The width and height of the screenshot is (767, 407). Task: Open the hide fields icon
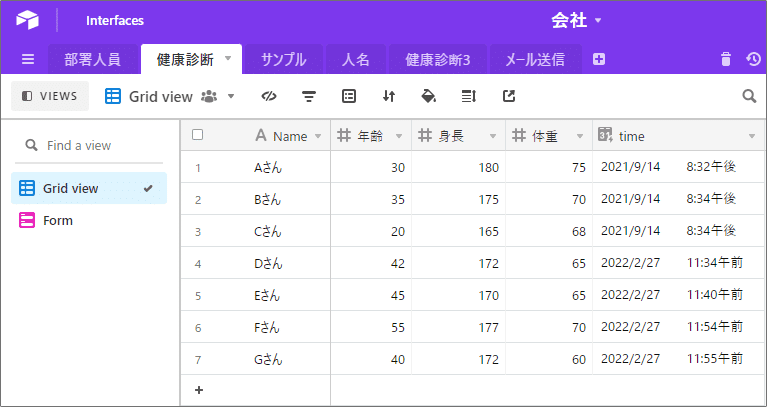click(x=269, y=96)
